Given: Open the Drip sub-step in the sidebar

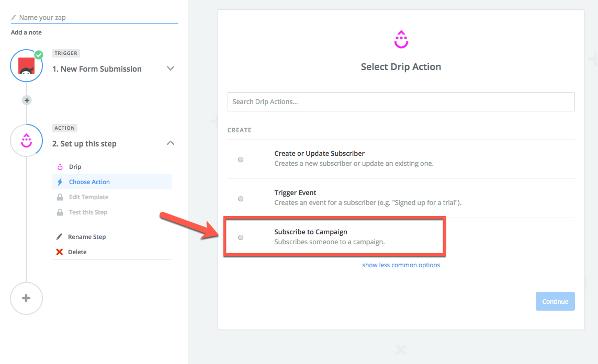Looking at the screenshot, I should point(75,167).
